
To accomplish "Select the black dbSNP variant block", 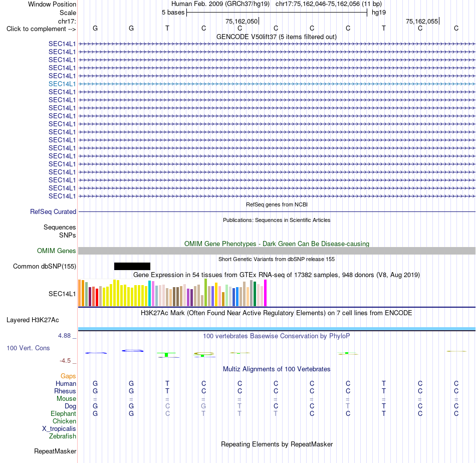I will pos(132,266).
